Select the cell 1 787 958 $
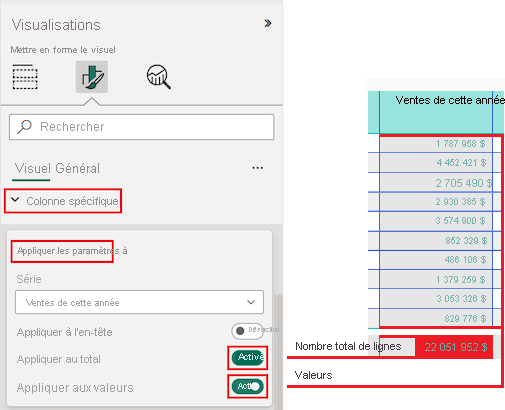The height and width of the screenshot is (410, 505). pyautogui.click(x=436, y=144)
